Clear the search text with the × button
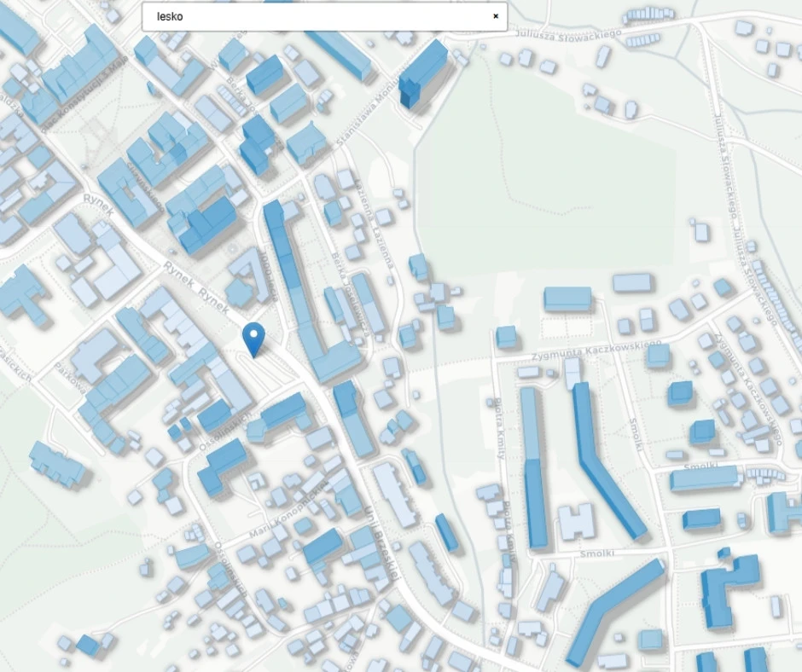Viewport: 802px width, 672px height. pyautogui.click(x=495, y=16)
